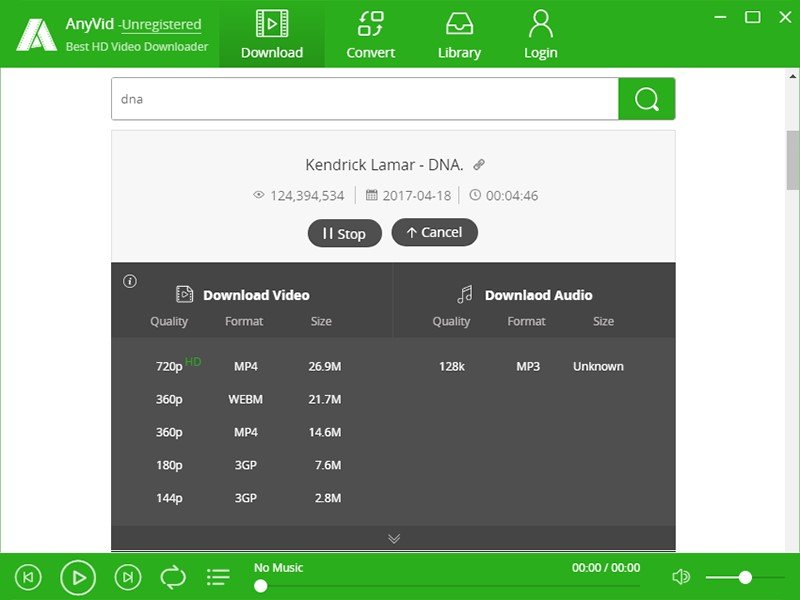Close the AnyVid window
800x600 pixels.
[x=786, y=17]
